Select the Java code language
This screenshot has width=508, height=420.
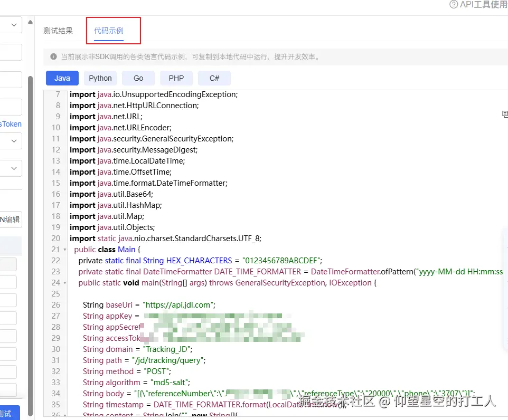(62, 78)
